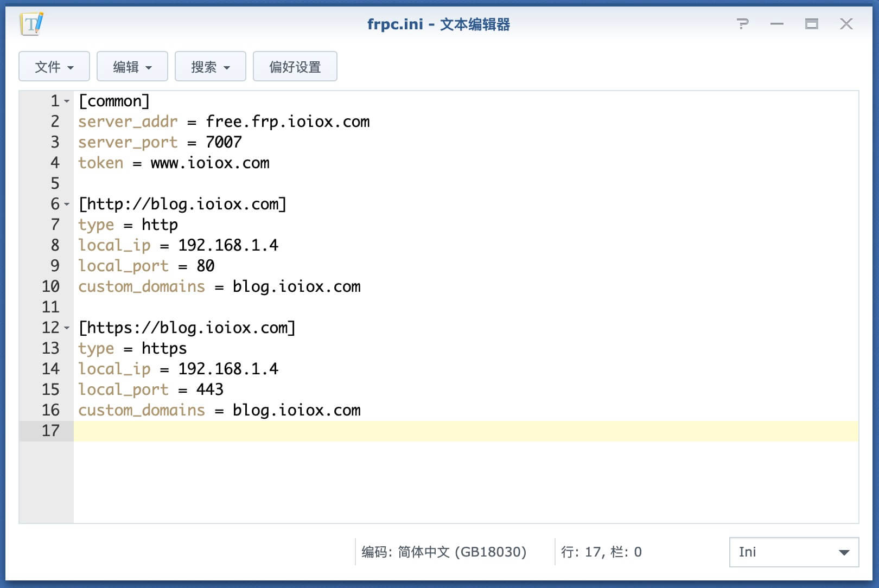Minimize the text editor window

click(777, 24)
